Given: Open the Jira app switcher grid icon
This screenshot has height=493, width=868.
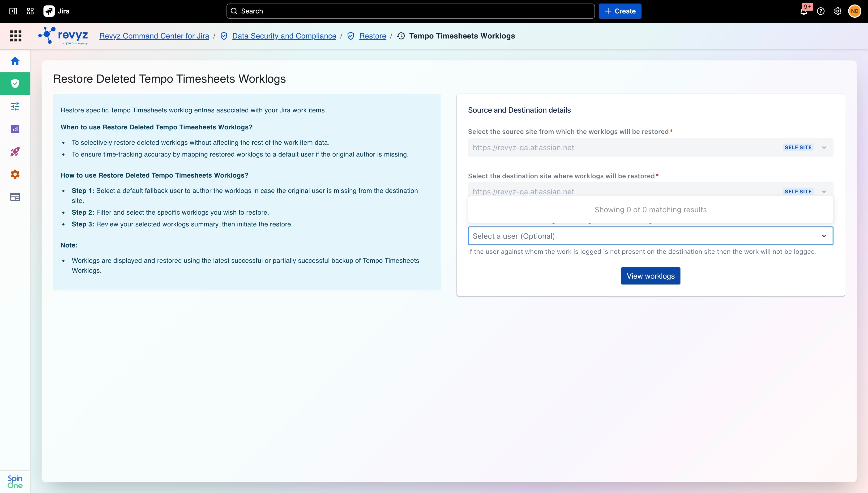Looking at the screenshot, I should (30, 11).
